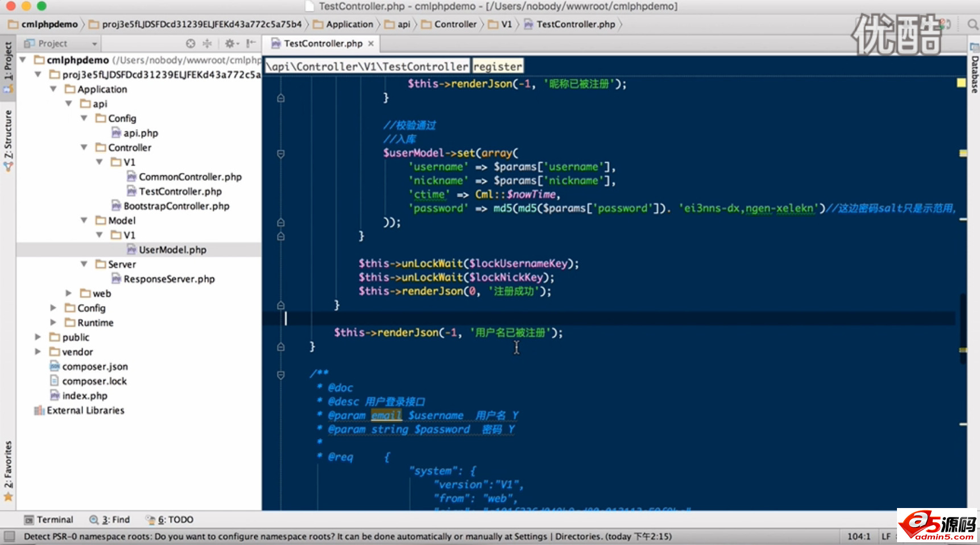Select UserModel.php in the project tree
This screenshot has height=545, width=980.
click(x=172, y=249)
